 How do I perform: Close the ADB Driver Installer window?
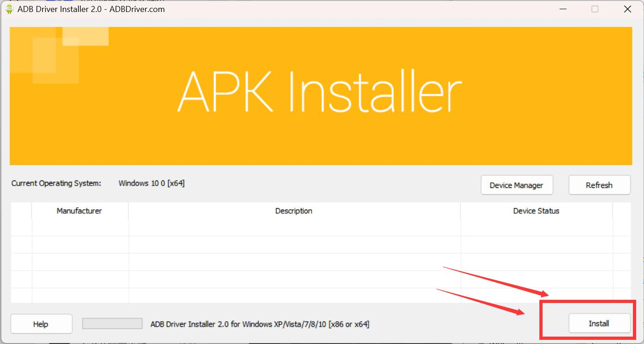pos(627,9)
